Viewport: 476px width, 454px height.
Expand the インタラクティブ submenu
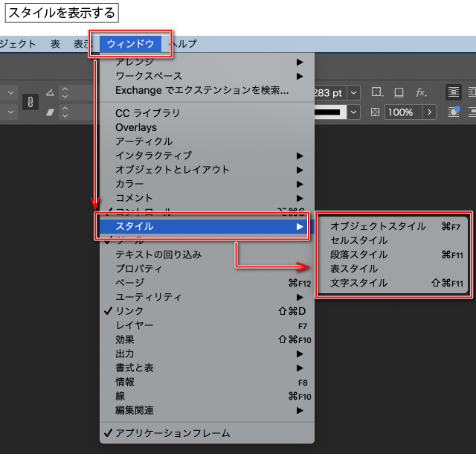[x=207, y=156]
